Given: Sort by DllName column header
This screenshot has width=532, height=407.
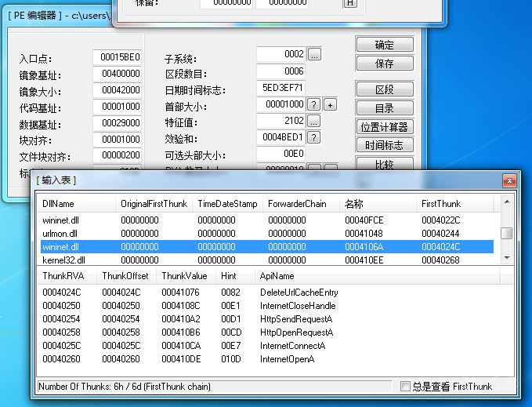Looking at the screenshot, I should tap(76, 204).
